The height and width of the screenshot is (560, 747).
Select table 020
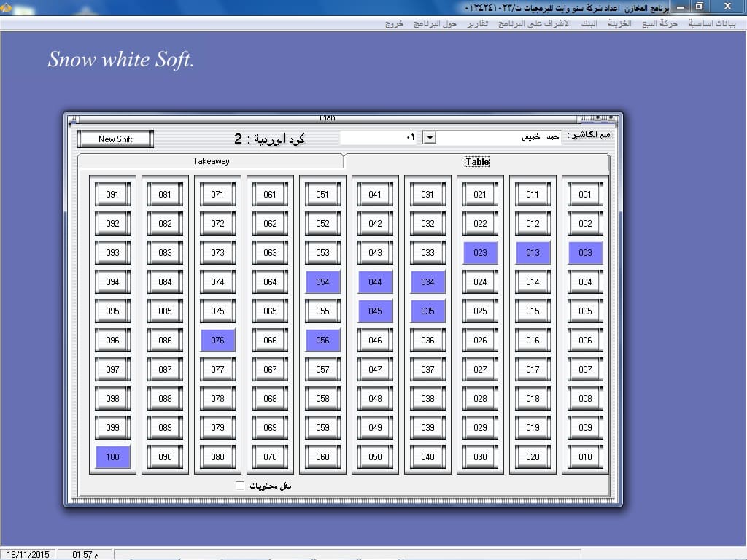(x=533, y=457)
